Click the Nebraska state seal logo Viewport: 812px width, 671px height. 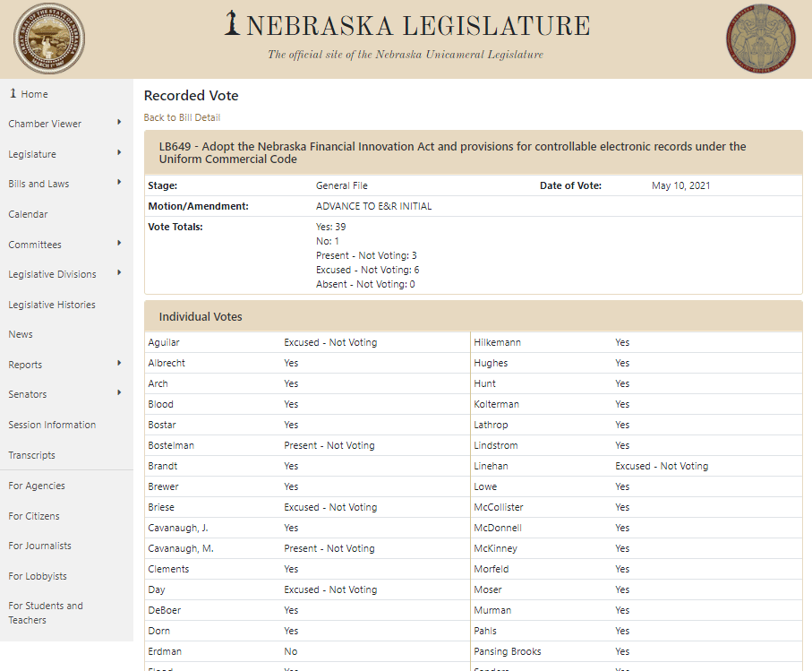(49, 39)
